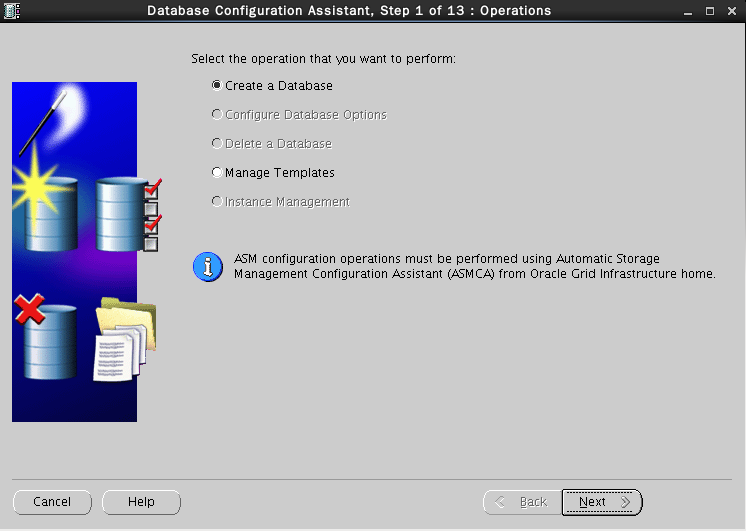
Task: Click the database with red X
Action: pyautogui.click(x=48, y=336)
